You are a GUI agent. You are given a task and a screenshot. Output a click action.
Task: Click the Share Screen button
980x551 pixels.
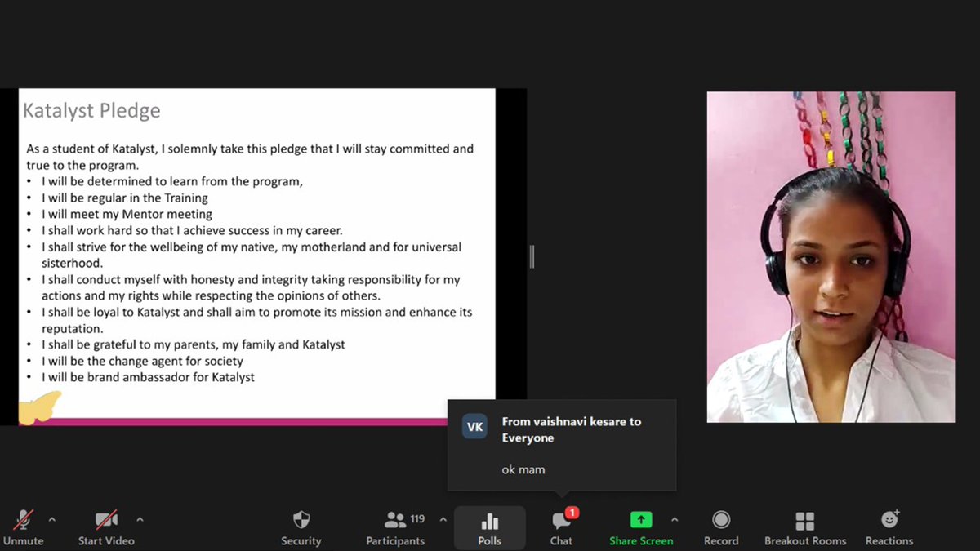click(641, 527)
